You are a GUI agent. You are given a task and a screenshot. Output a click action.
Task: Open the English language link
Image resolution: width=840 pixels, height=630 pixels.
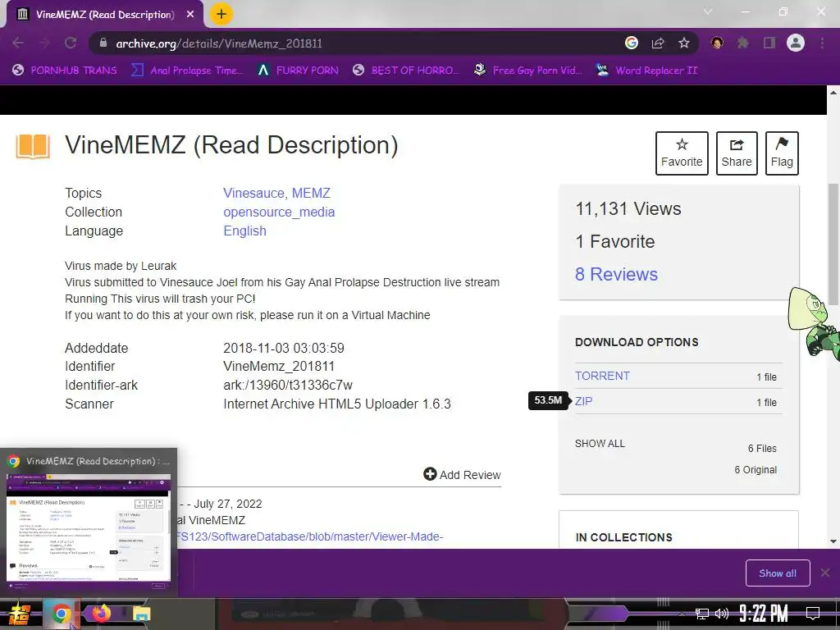tap(244, 231)
